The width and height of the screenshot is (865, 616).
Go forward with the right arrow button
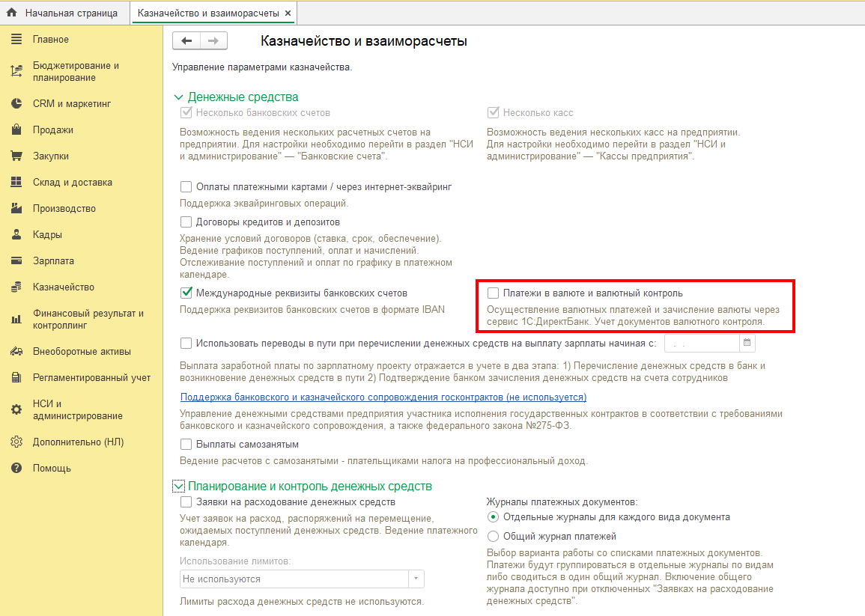[213, 41]
